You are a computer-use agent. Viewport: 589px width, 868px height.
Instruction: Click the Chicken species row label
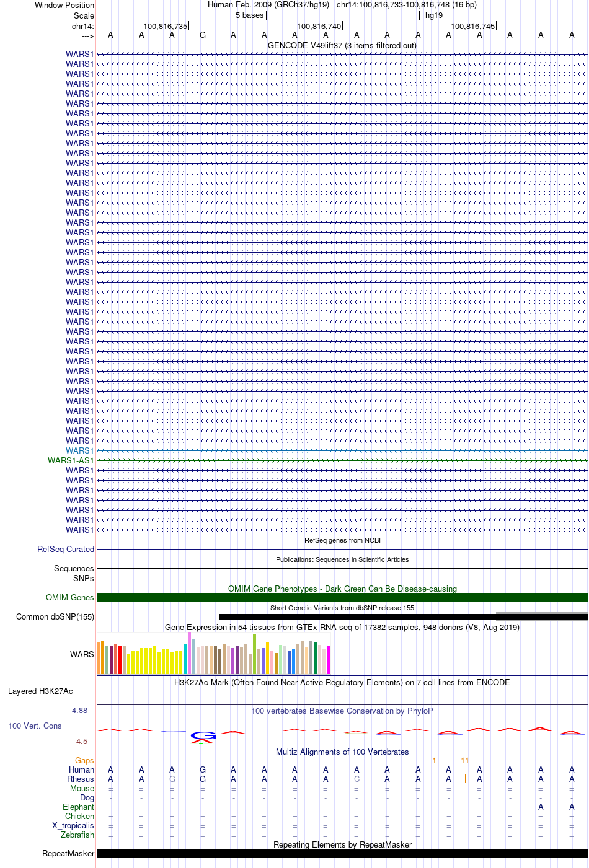point(79,816)
